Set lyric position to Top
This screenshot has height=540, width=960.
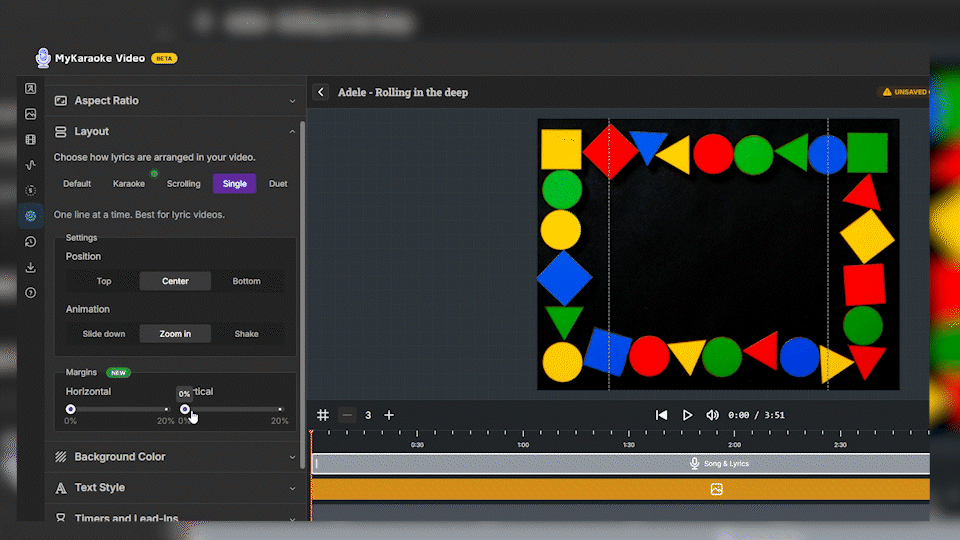(103, 281)
